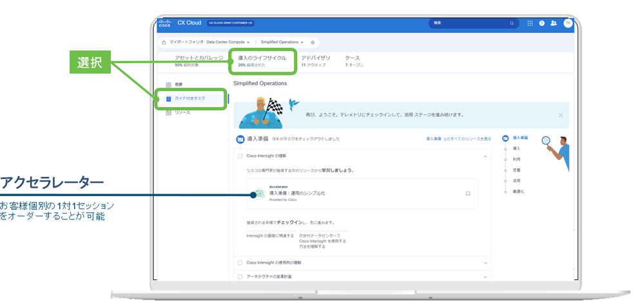Image resolution: width=644 pixels, height=302 pixels.
Task: Expand the アーキテクチャの変革計画 section
Action: click(485, 277)
